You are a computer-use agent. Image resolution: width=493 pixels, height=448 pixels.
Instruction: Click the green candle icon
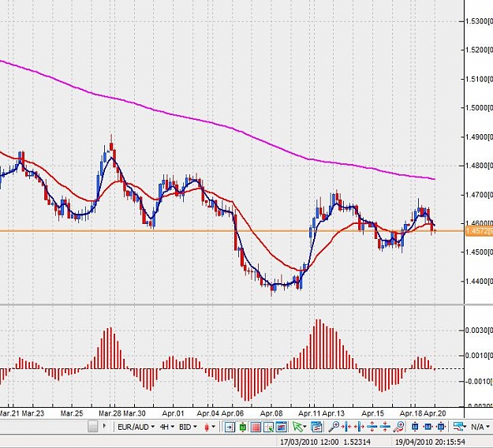(x=243, y=427)
